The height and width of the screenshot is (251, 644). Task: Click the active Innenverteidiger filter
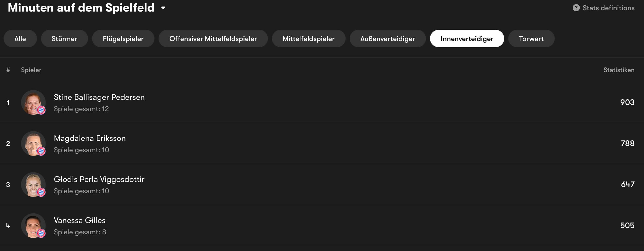(467, 39)
